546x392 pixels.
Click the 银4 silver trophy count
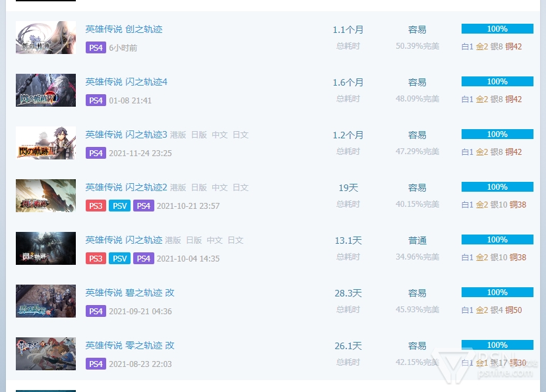pos(497,310)
